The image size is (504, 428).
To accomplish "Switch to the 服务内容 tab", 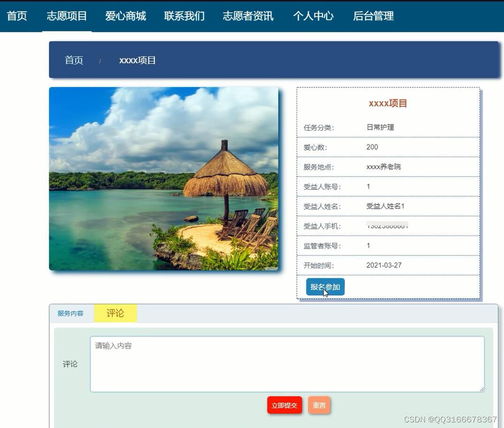I will click(69, 313).
